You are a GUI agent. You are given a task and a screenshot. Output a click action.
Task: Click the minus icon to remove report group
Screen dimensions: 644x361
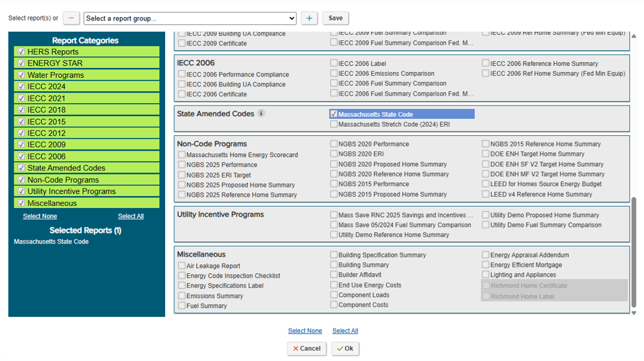coord(71,18)
